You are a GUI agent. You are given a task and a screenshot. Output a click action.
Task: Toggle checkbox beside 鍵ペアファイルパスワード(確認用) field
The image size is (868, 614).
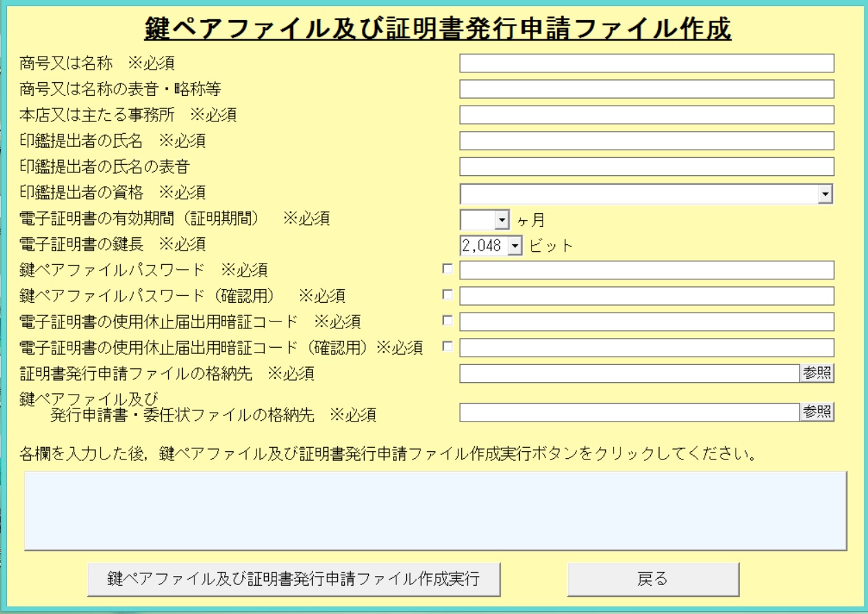447,295
